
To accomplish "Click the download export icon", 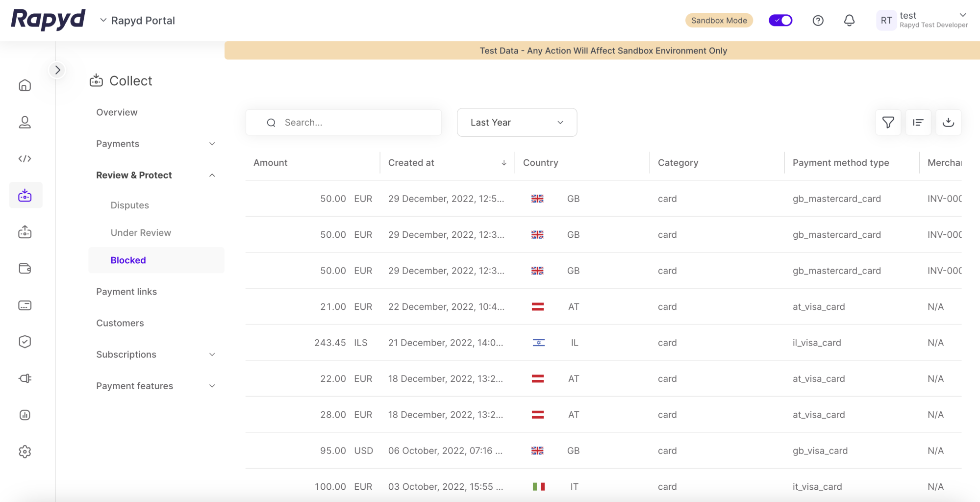I will [948, 123].
